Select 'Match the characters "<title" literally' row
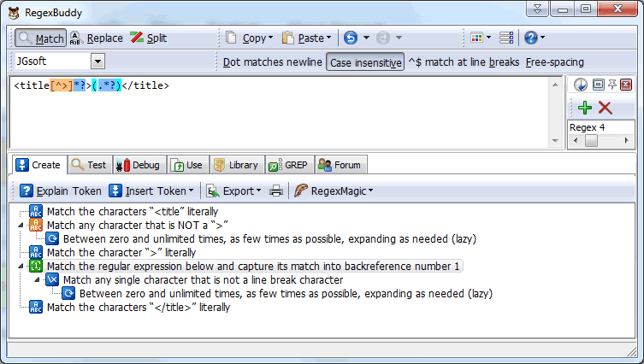Image resolution: width=644 pixels, height=364 pixels. click(133, 212)
